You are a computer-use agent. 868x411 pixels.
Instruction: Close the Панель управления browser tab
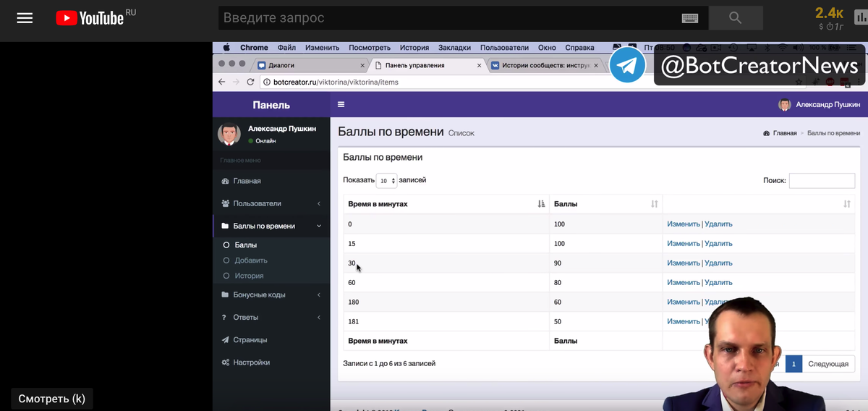point(479,65)
